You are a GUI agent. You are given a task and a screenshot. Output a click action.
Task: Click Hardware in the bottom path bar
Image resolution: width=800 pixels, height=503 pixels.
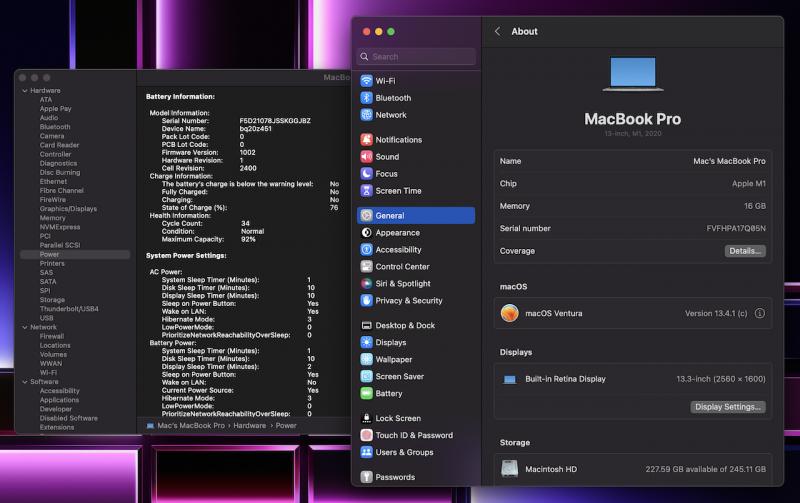[x=249, y=425]
